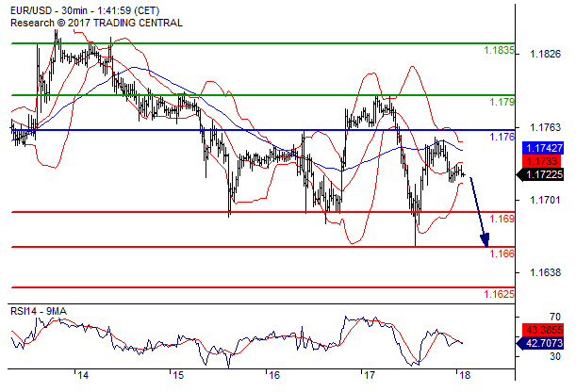
Task: Click the blue 42.7073 RSI value tag
Action: pyautogui.click(x=540, y=343)
